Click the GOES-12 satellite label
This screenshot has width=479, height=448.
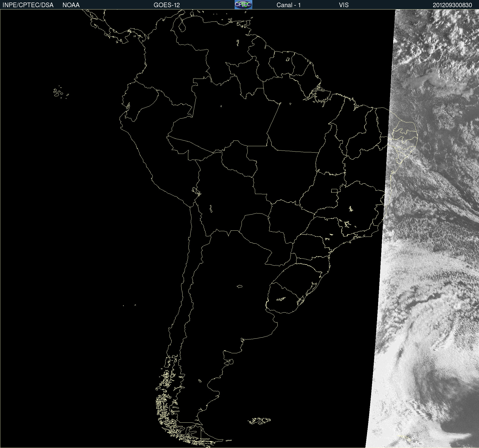167,5
